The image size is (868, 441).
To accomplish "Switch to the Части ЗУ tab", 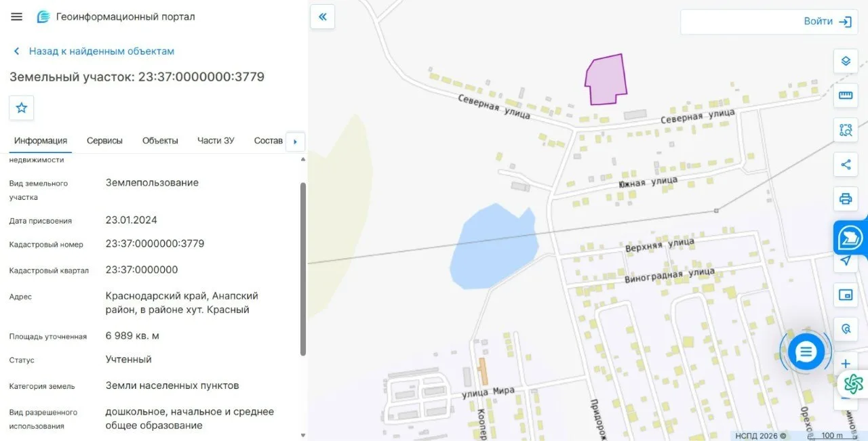I will pos(216,141).
